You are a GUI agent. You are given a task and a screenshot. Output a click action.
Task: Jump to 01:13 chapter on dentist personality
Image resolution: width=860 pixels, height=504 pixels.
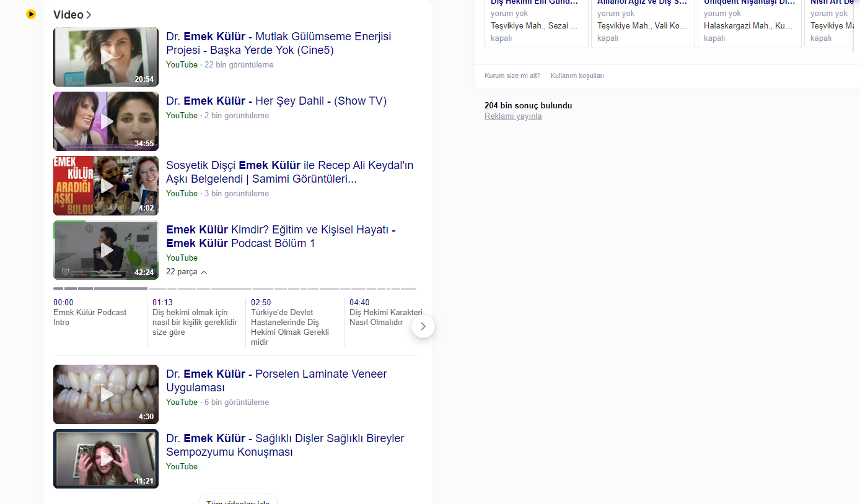(196, 318)
